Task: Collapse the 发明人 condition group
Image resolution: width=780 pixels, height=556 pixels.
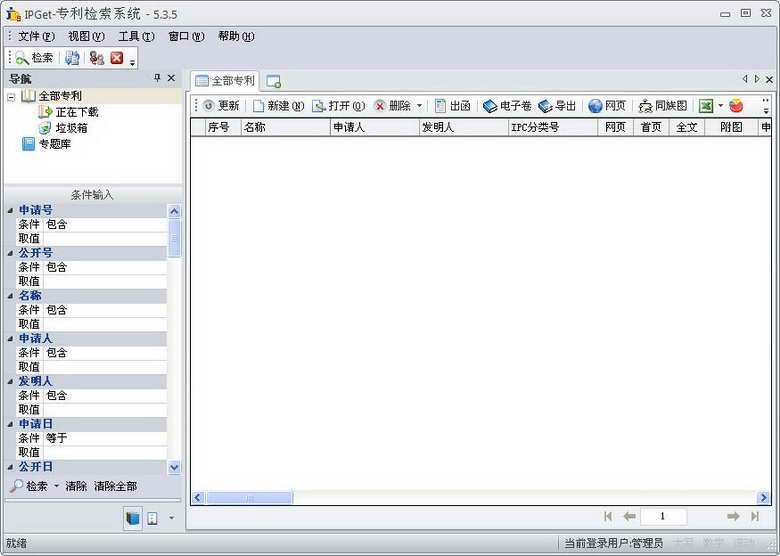Action: click(x=10, y=382)
